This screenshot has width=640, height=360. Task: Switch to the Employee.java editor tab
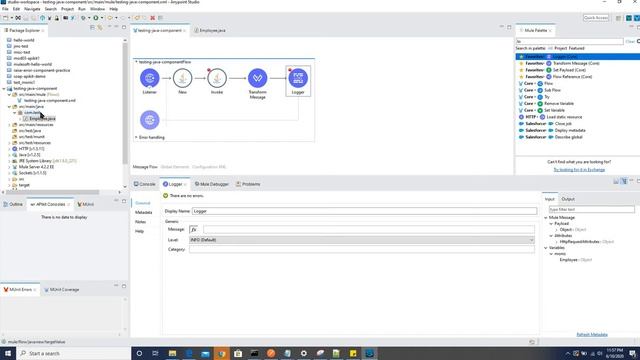(210, 31)
